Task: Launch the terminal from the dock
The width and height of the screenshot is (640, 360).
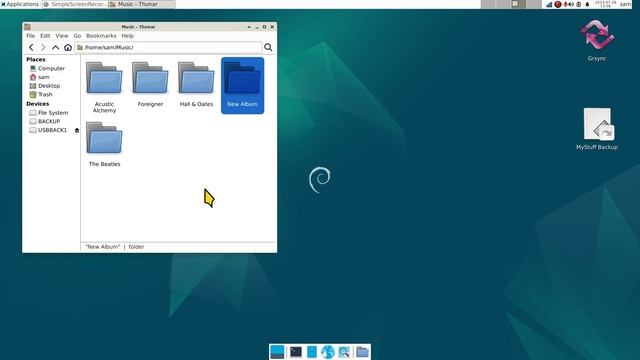Action: (296, 352)
